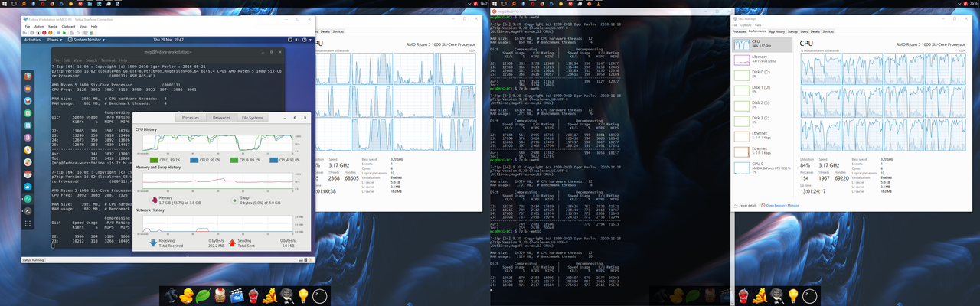The height and width of the screenshot is (306, 980).
Task: Click the clapperboard icon in the dock
Action: (x=237, y=295)
